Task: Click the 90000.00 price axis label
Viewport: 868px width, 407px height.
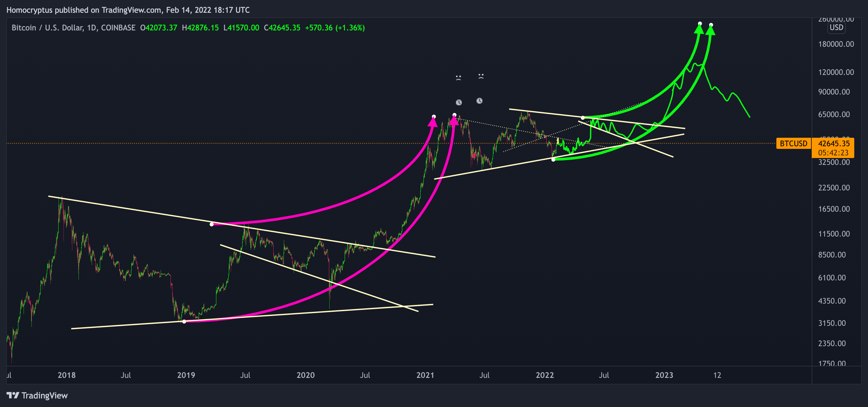Action: 834,92
